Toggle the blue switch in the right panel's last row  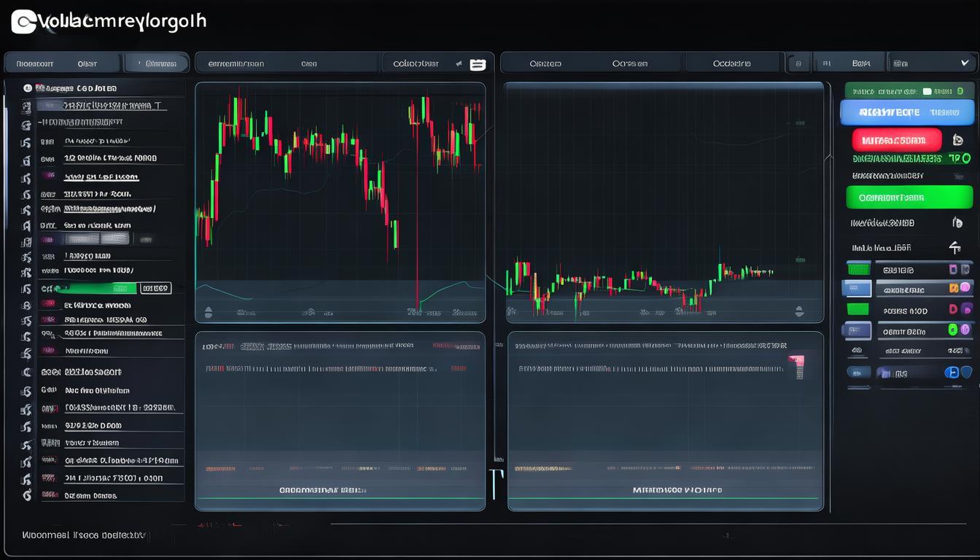point(952,373)
